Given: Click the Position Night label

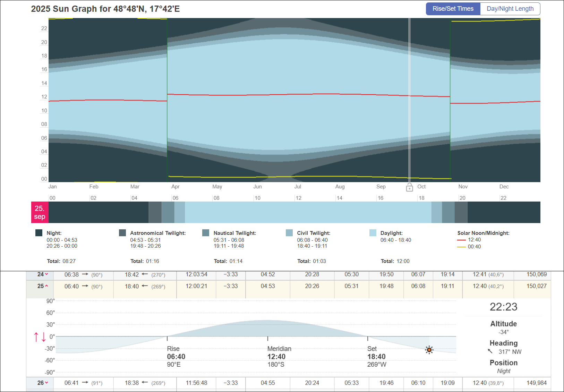Looking at the screenshot, I should coord(504,371).
